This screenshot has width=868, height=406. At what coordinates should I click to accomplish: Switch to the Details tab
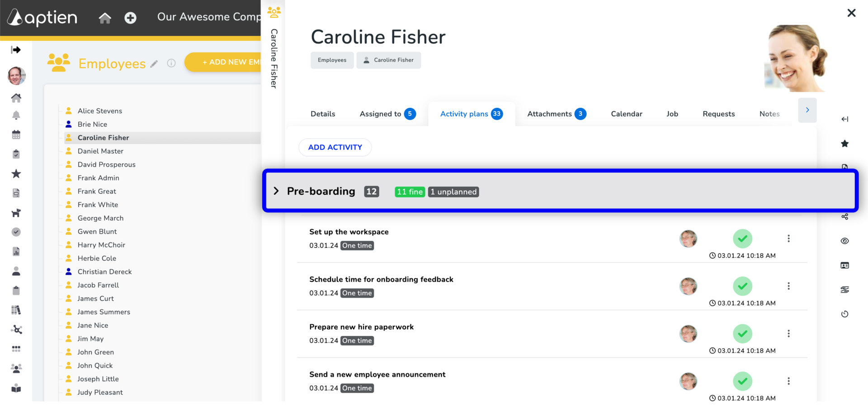pyautogui.click(x=323, y=114)
